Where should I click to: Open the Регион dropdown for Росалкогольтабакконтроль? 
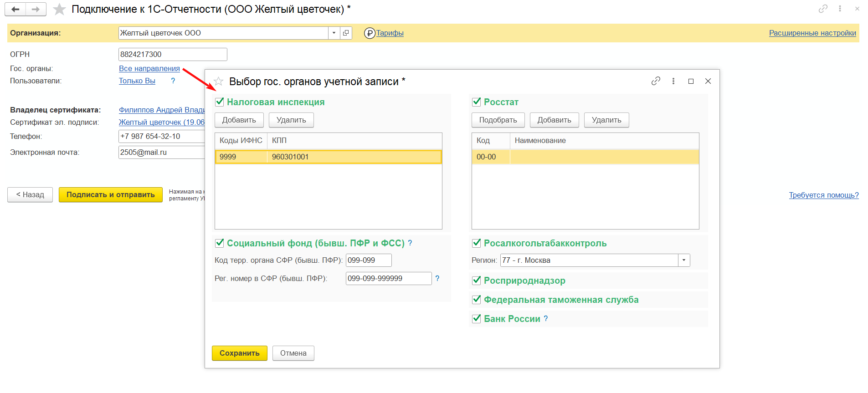tap(684, 260)
